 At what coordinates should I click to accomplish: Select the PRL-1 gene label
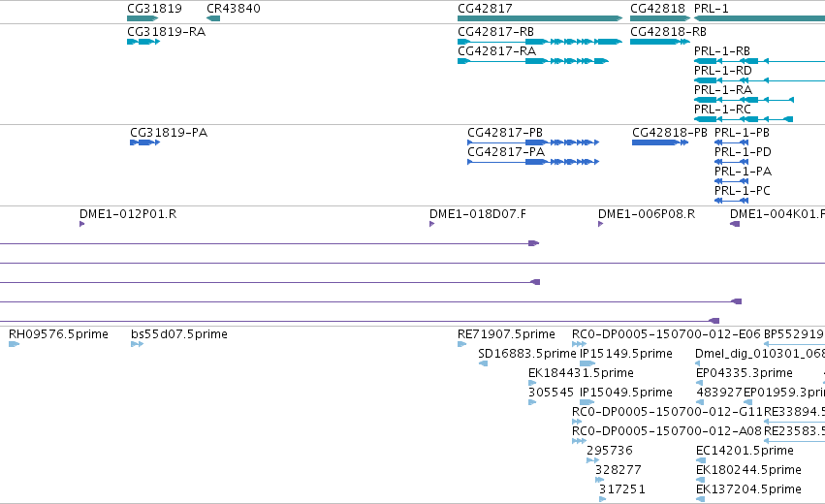(711, 9)
